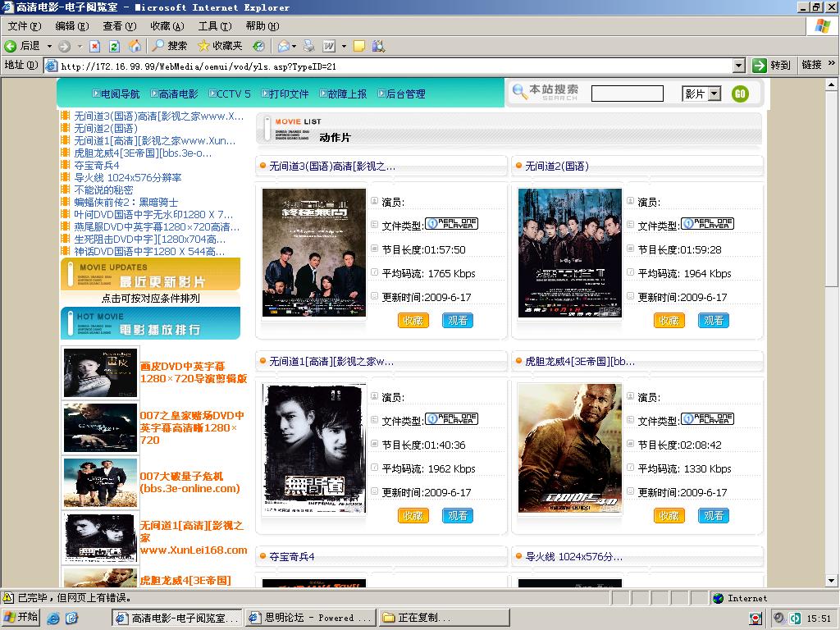Go to 电阅导航 in the site navigation

coord(116,94)
